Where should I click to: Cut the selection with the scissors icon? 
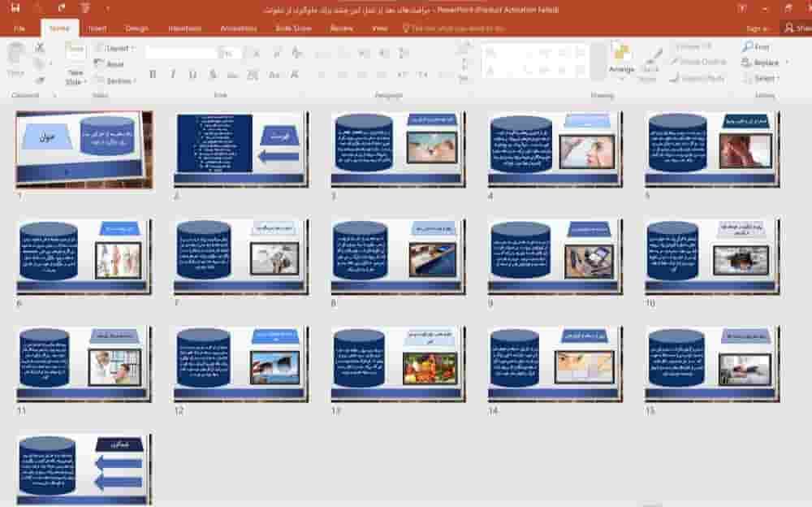point(39,48)
